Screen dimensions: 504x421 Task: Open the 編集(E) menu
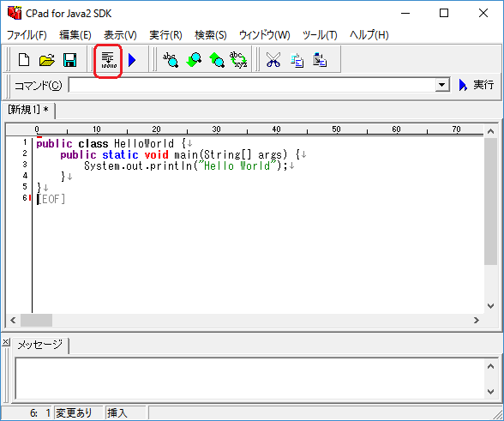75,35
